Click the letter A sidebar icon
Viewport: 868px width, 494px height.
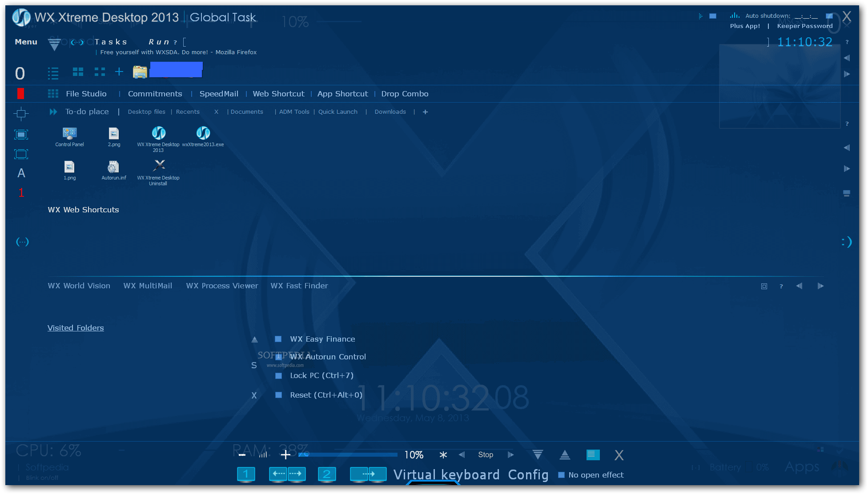[21, 173]
